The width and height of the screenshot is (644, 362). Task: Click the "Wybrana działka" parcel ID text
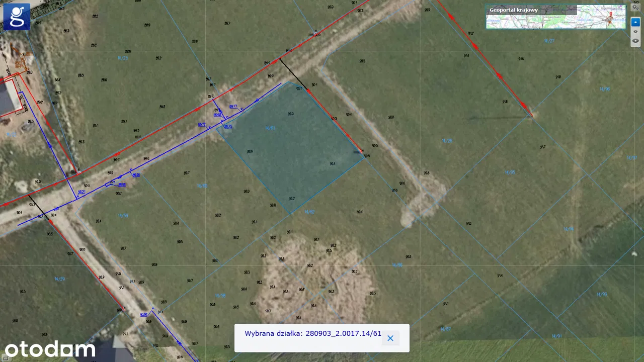click(312, 333)
